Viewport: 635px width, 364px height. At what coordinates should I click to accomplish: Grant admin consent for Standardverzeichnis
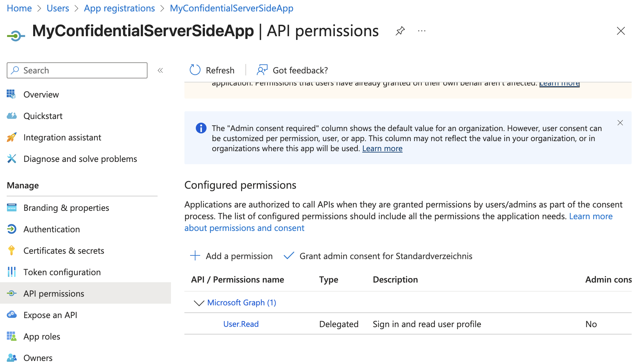click(x=378, y=256)
